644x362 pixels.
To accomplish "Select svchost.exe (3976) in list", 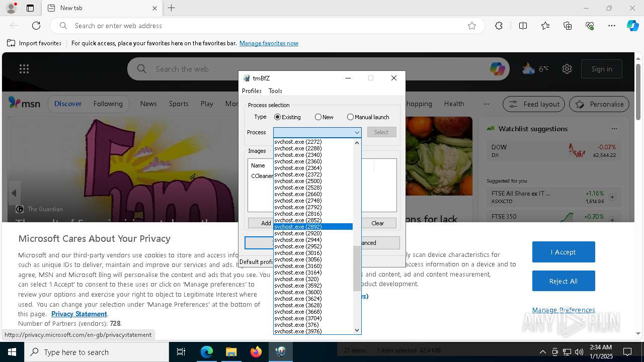I will click(313, 331).
